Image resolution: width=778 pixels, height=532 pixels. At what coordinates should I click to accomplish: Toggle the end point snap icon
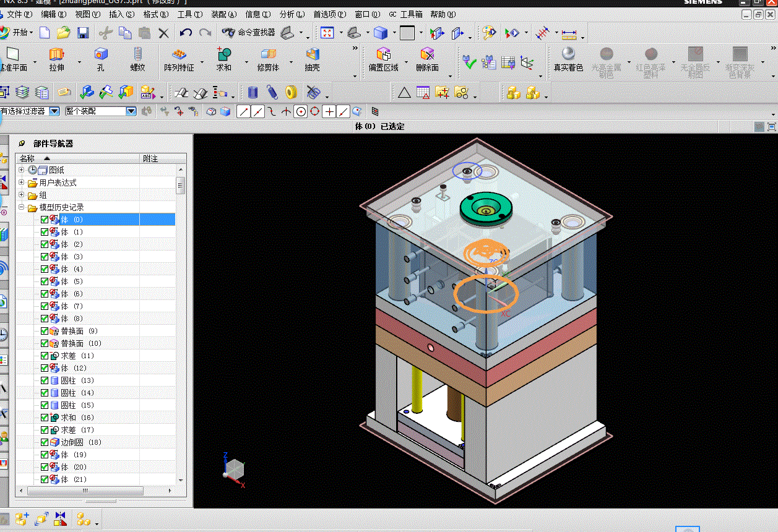point(243,111)
